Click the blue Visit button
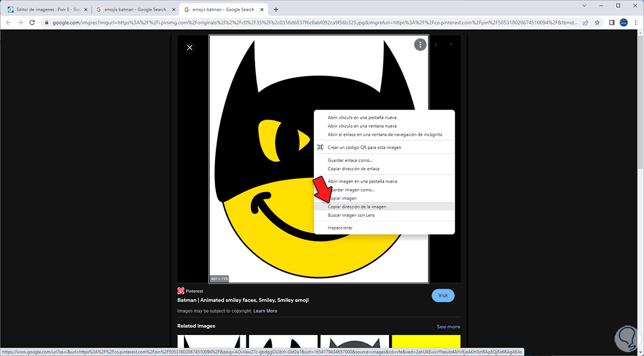The height and width of the screenshot is (356, 644). (443, 295)
